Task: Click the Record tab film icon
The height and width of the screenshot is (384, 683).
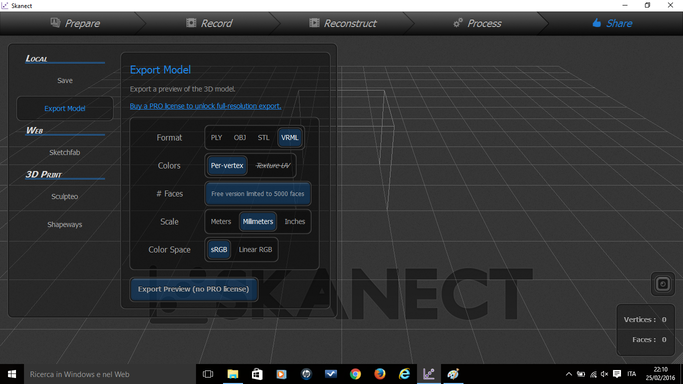Action: 191,23
